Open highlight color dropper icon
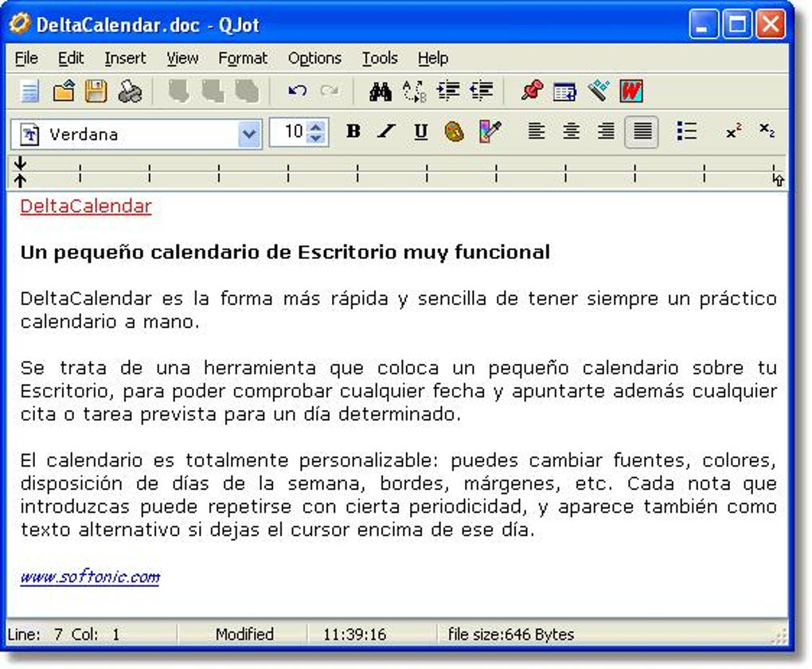812x669 pixels. [490, 131]
